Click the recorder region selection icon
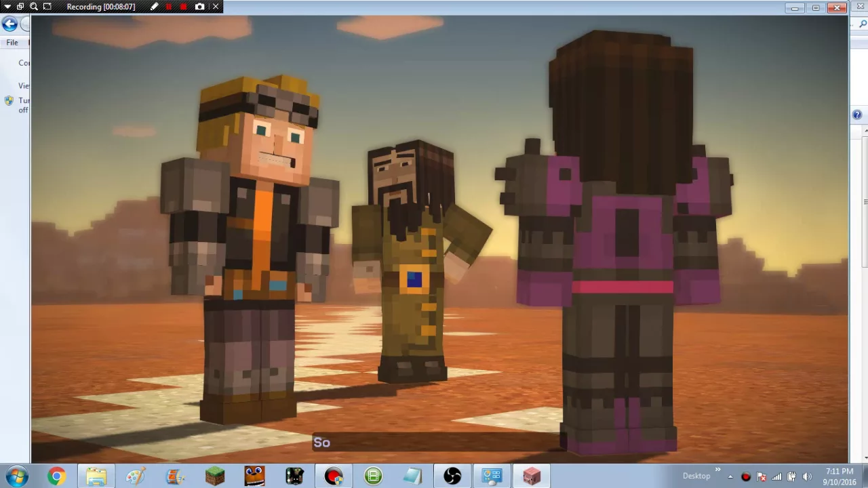 click(x=47, y=7)
